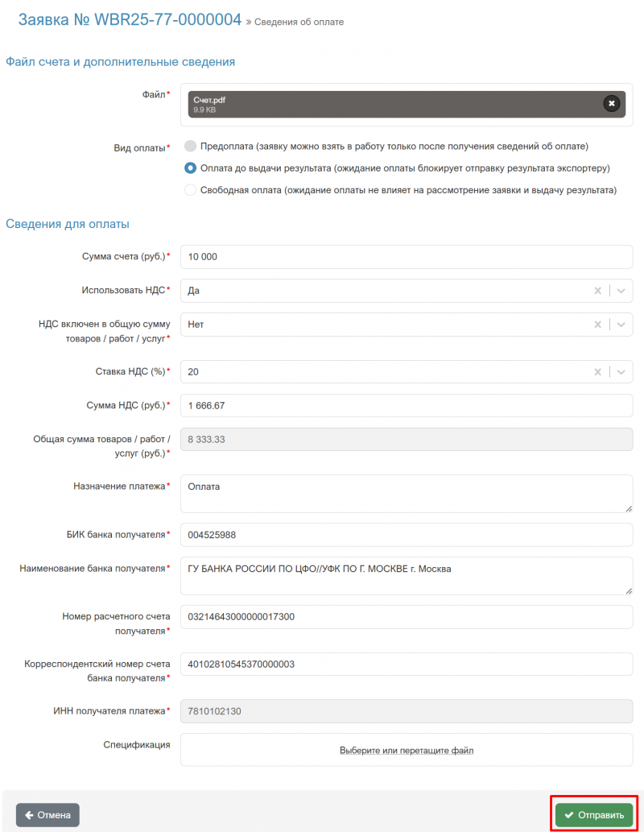Focus the Сумма НДС input field

[407, 406]
